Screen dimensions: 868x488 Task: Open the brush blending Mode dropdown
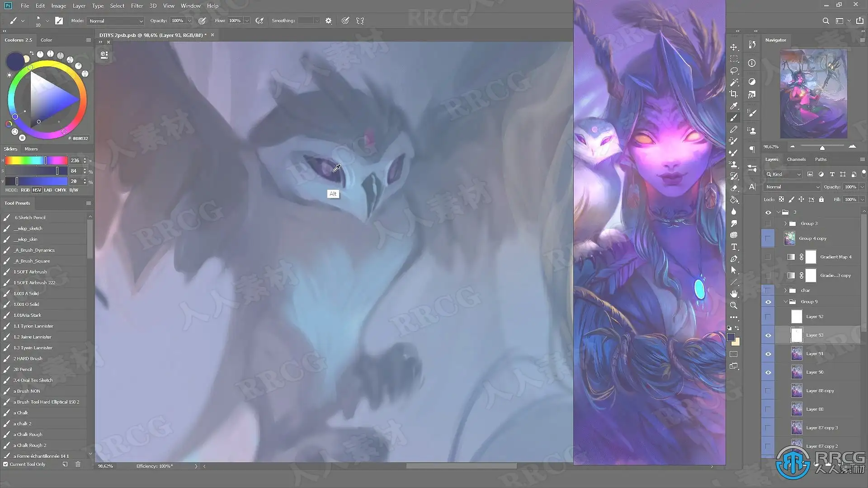point(116,21)
